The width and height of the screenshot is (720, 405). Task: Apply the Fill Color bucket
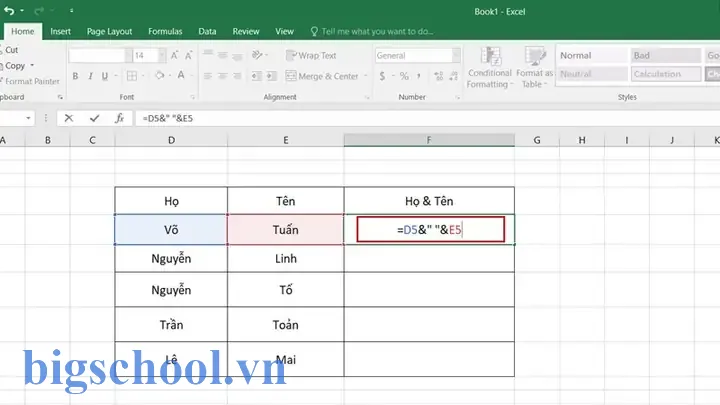[159, 75]
